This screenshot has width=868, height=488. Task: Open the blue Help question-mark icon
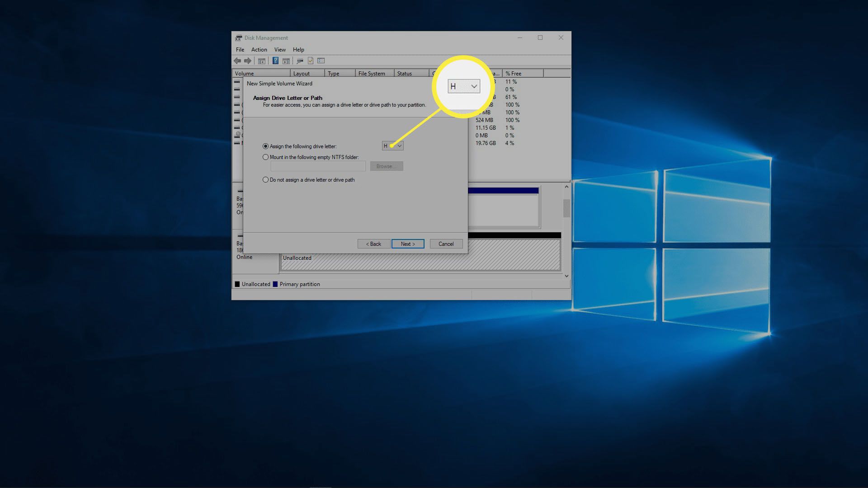(x=275, y=61)
